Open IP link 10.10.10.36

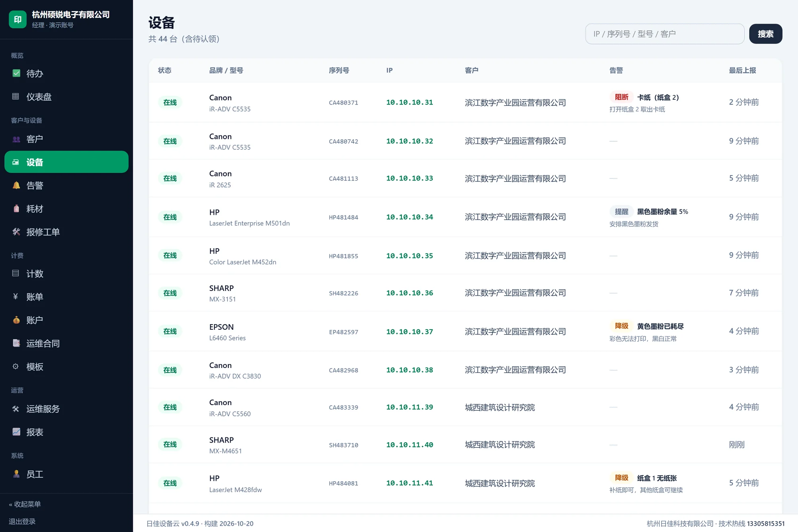pyautogui.click(x=409, y=293)
